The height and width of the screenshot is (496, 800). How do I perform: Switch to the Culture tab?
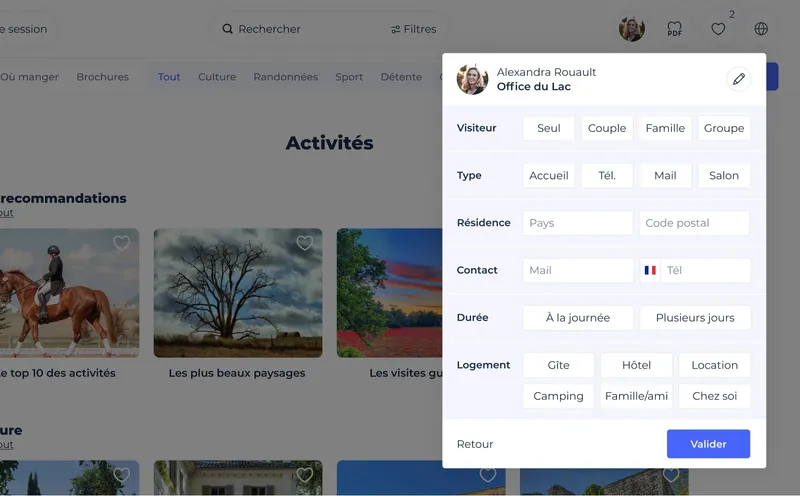[x=217, y=77]
